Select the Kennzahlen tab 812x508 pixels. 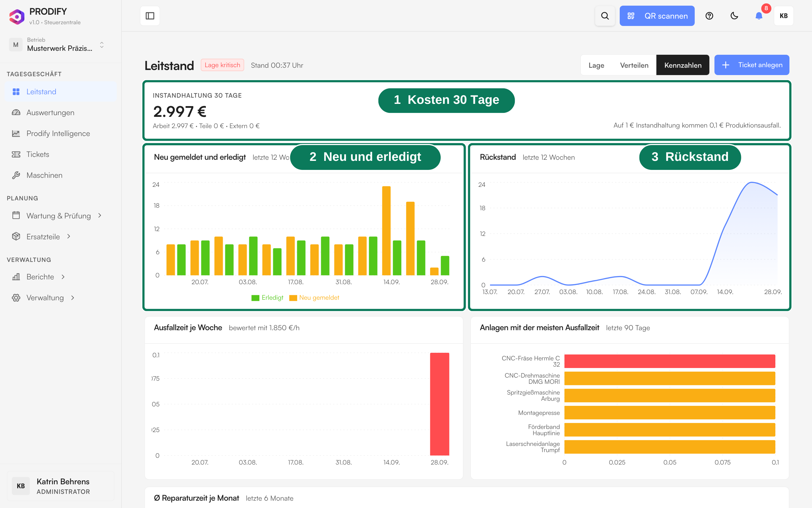(x=683, y=65)
